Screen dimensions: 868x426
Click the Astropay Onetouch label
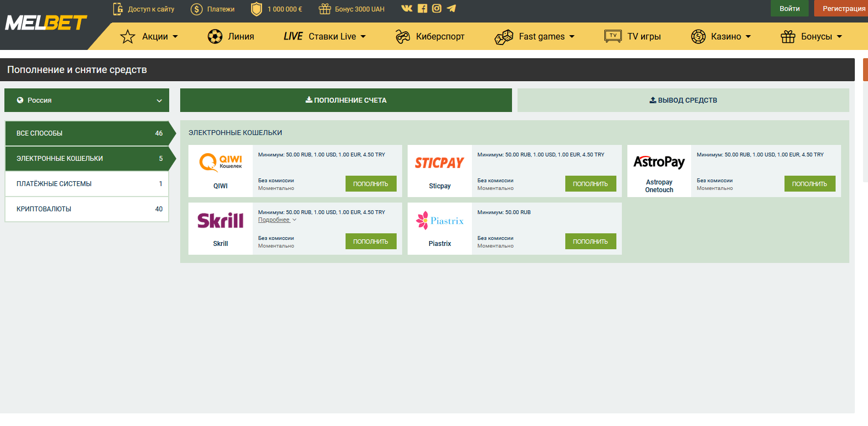(x=659, y=186)
